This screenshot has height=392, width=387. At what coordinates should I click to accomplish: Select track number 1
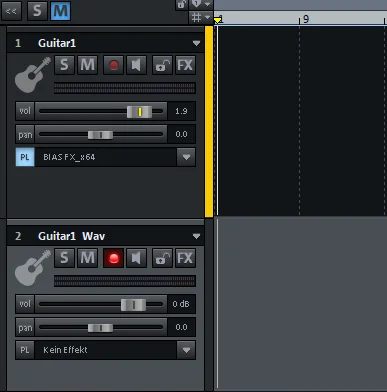(x=18, y=43)
